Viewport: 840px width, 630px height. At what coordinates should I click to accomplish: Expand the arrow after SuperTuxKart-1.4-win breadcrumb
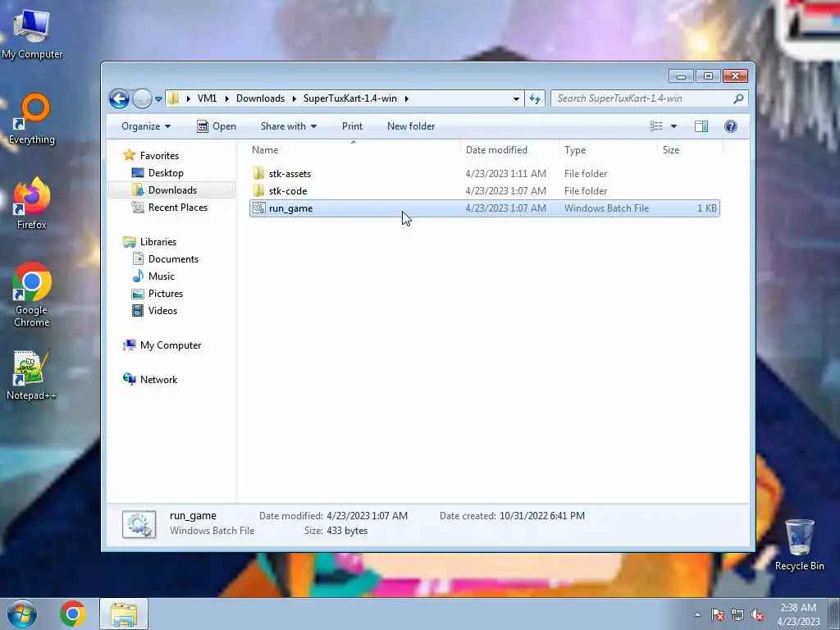pos(407,98)
